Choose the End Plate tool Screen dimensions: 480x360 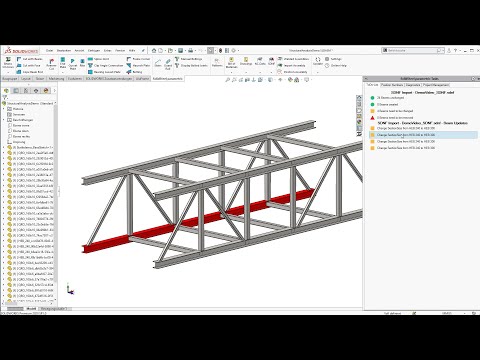click(x=63, y=63)
